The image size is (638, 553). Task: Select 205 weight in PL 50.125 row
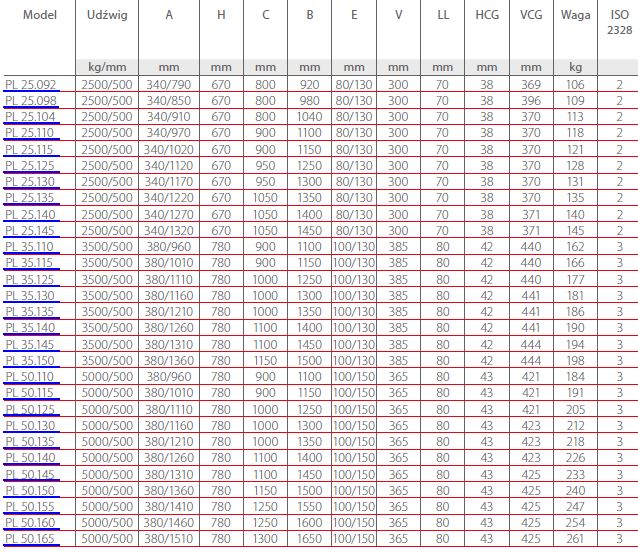pos(575,409)
